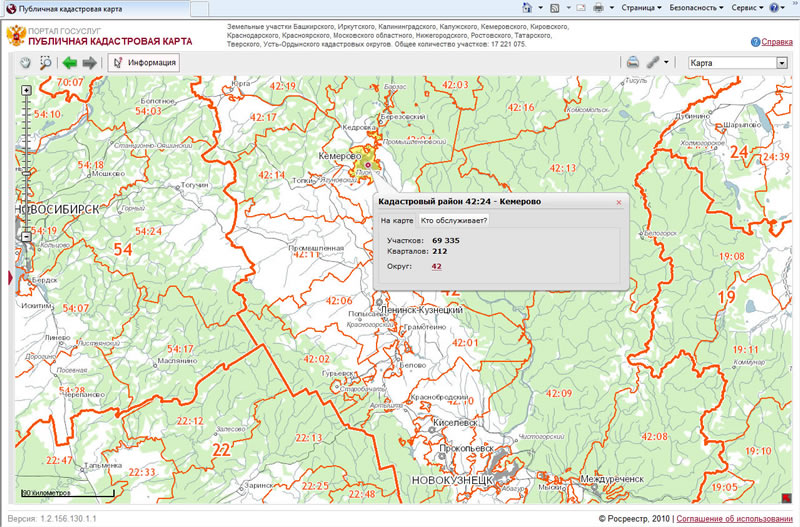Open the Безопасность menu
This screenshot has width=800, height=527.
696,8
